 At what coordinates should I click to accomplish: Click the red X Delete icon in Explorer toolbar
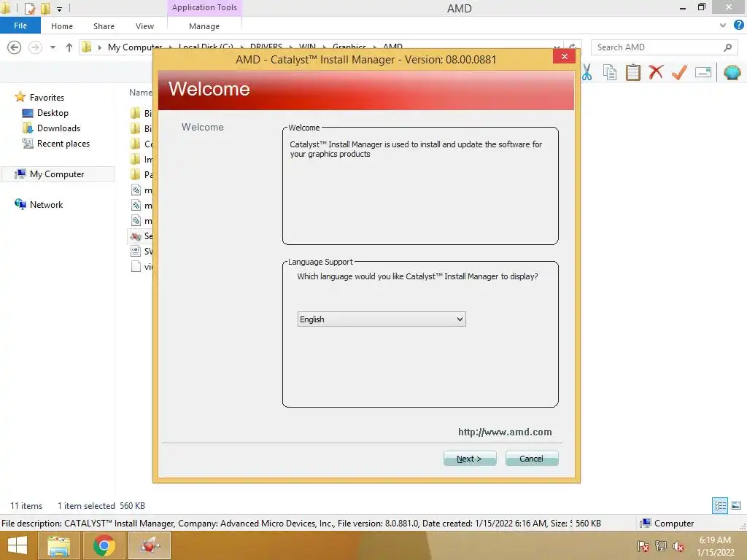click(656, 72)
